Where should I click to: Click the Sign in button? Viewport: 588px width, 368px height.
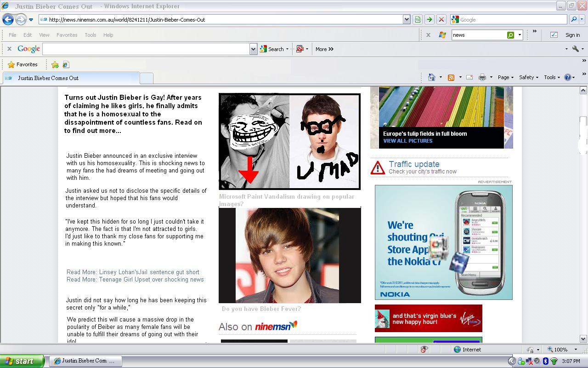pos(572,34)
